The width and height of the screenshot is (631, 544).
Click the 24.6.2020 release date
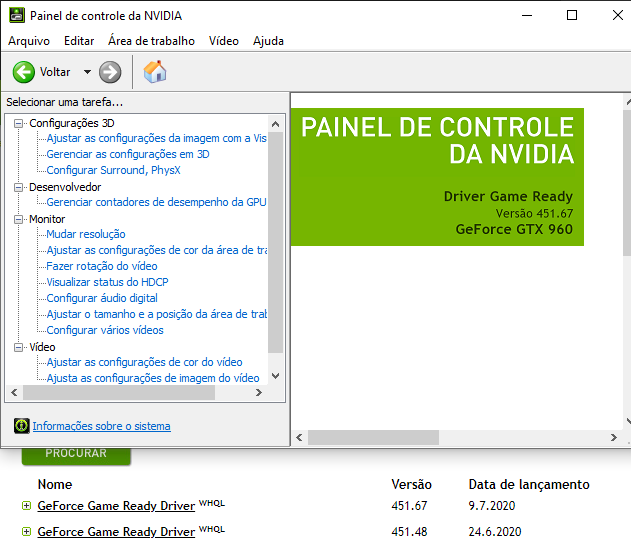[495, 532]
